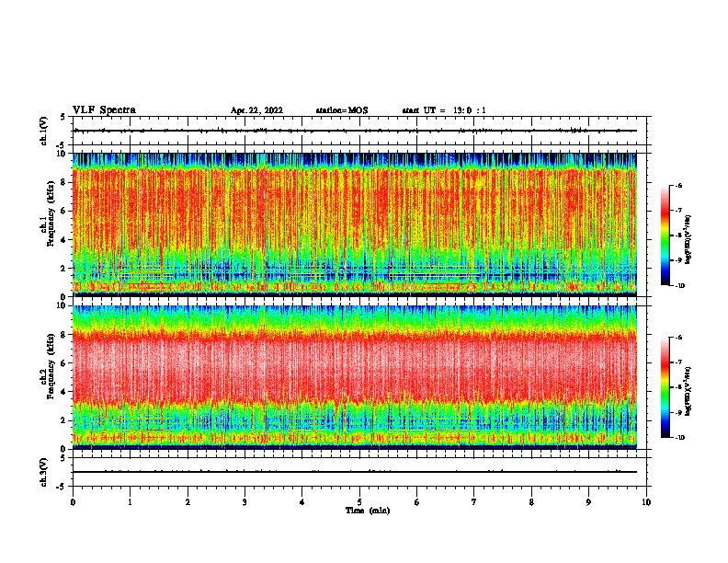The height and width of the screenshot is (563, 728).
Task: Click time axis tick label "4"
Action: coord(302,502)
